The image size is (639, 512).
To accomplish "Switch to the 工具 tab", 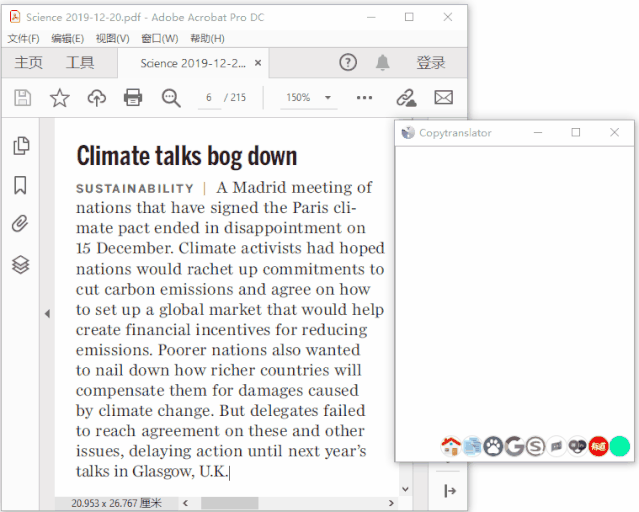I will point(80,63).
